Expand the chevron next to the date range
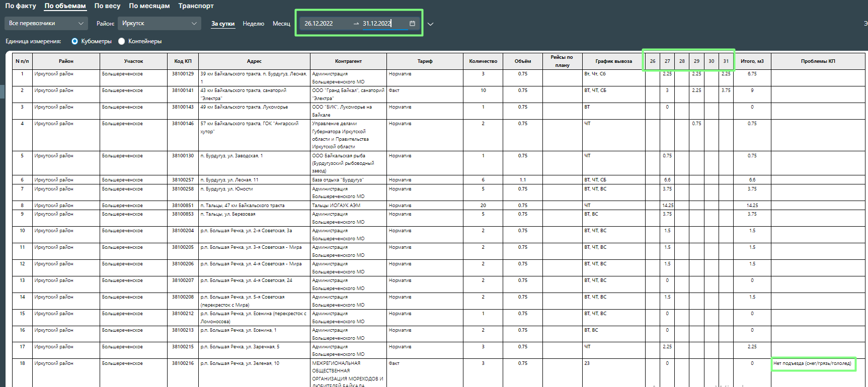Screen dimensions: 868x387 [430, 24]
